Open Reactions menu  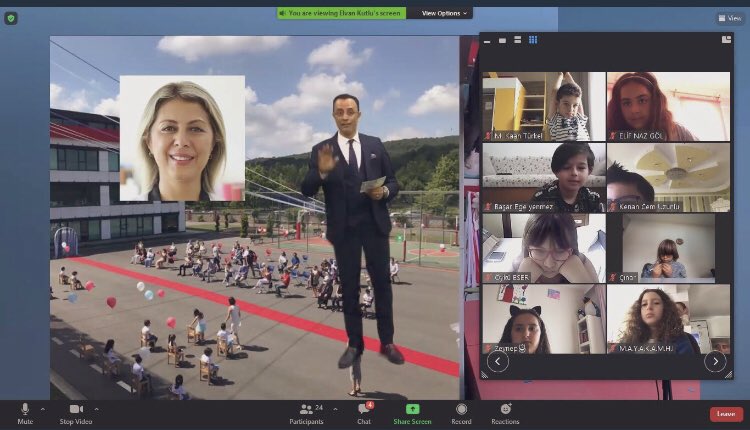[x=505, y=414]
